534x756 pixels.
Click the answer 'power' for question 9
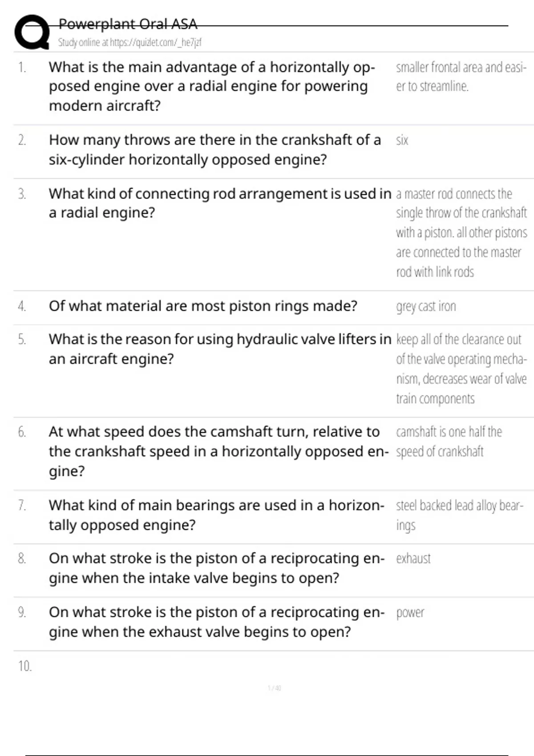[410, 613]
